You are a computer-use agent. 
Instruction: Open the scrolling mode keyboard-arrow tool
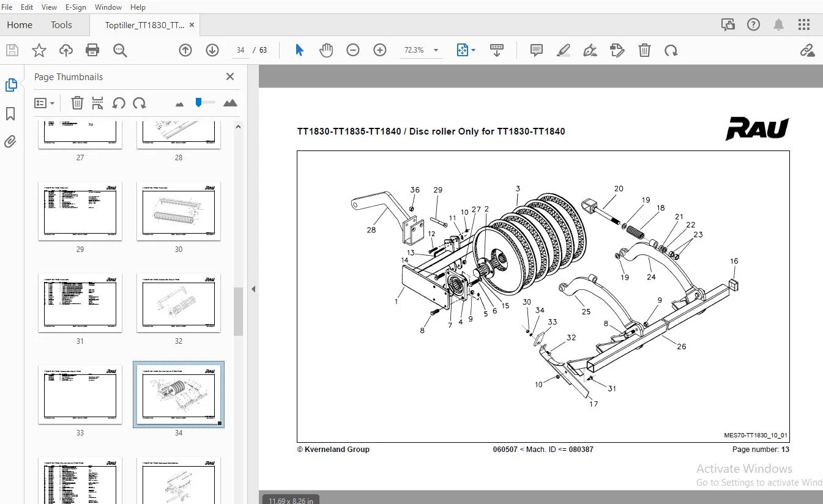(497, 50)
